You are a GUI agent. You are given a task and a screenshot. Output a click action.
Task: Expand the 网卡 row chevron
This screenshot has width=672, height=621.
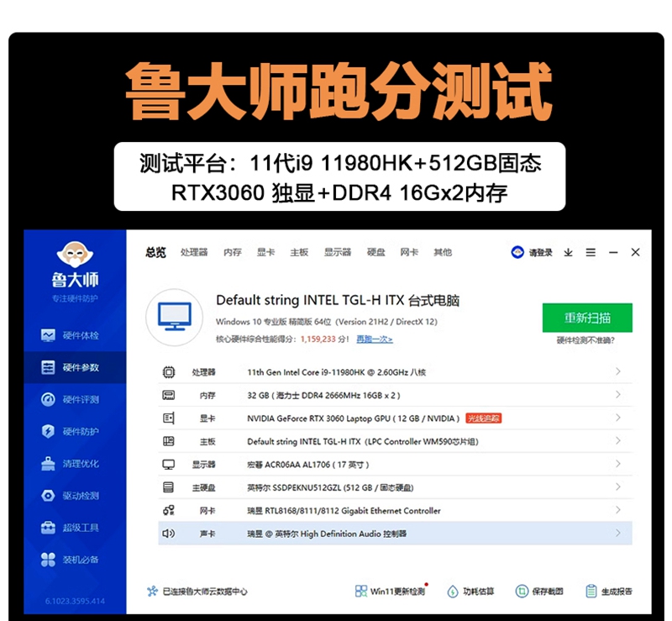click(618, 509)
